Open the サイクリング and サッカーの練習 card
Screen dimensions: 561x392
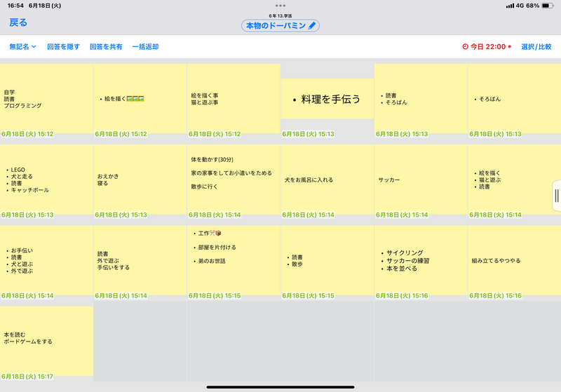[x=421, y=261]
